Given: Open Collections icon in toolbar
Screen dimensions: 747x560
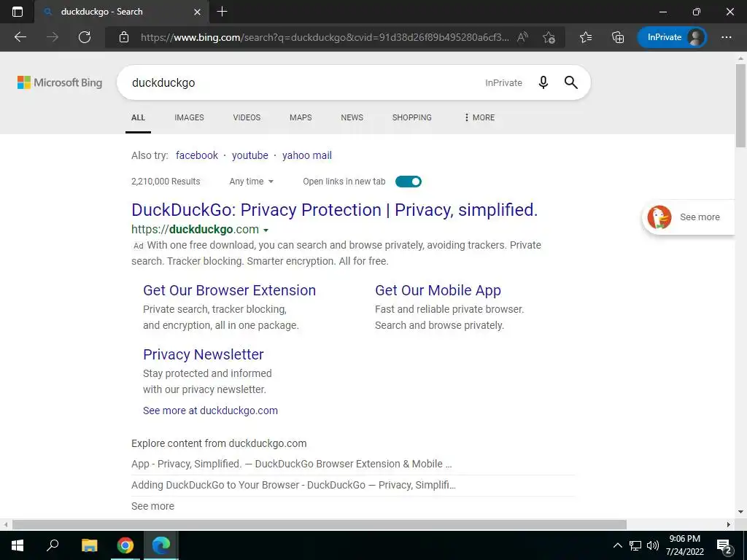Looking at the screenshot, I should tap(618, 37).
